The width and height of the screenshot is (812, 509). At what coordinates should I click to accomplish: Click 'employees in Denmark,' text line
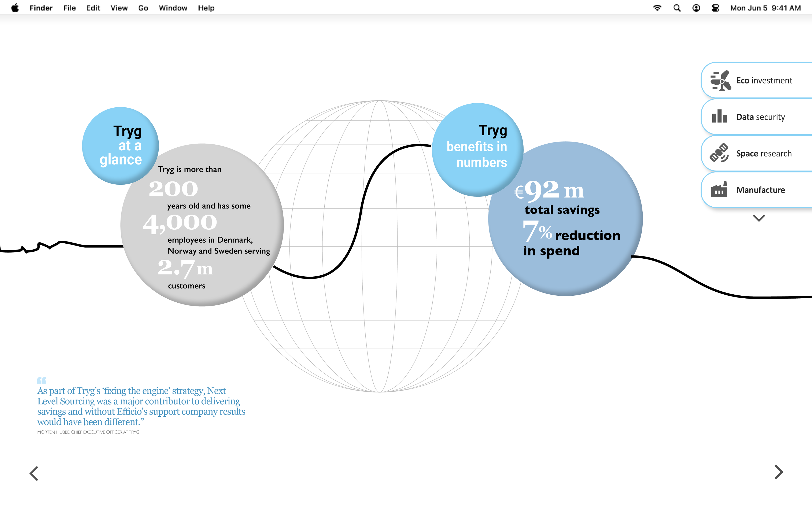[210, 240]
